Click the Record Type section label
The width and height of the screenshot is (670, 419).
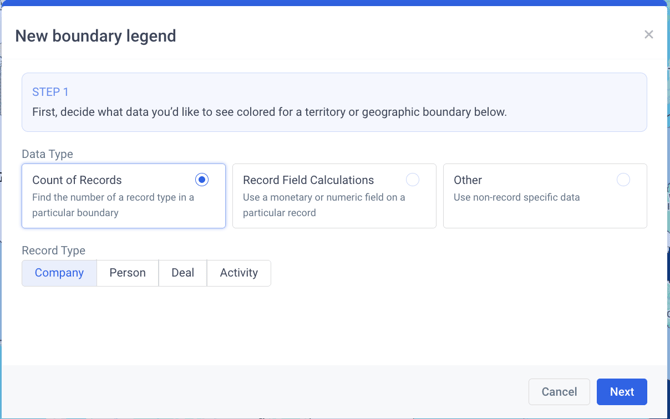click(53, 250)
